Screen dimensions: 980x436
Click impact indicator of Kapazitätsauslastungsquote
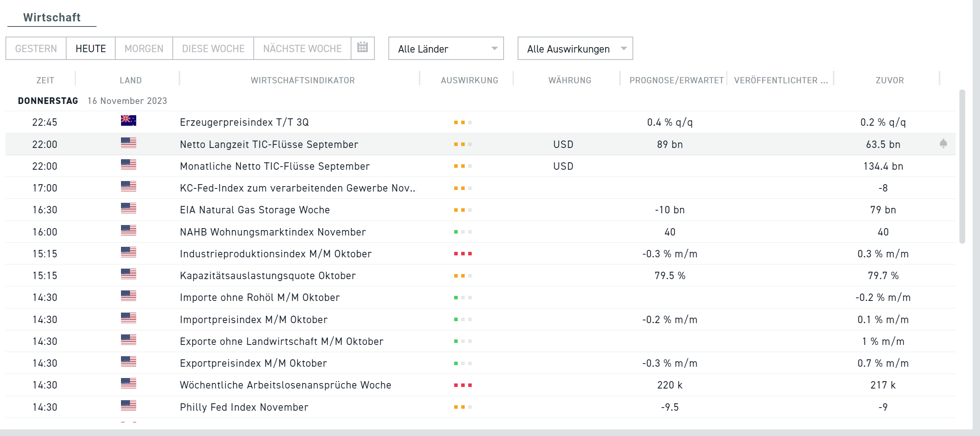click(x=463, y=275)
